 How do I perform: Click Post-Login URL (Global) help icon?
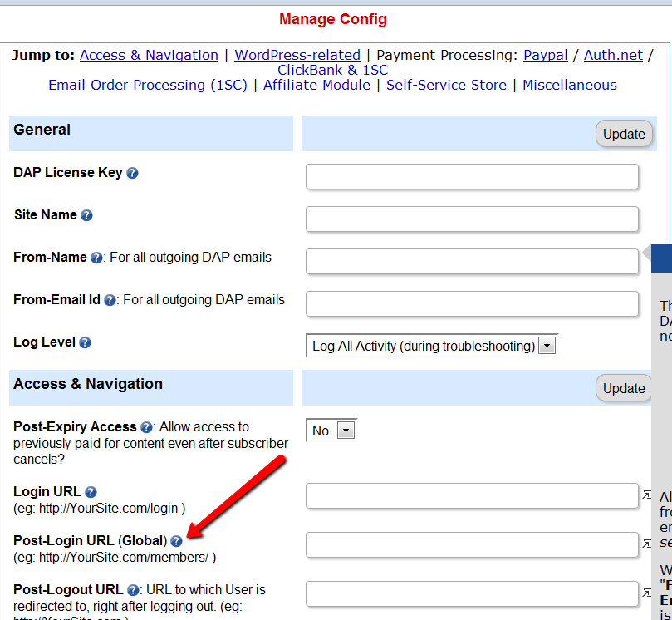(176, 541)
